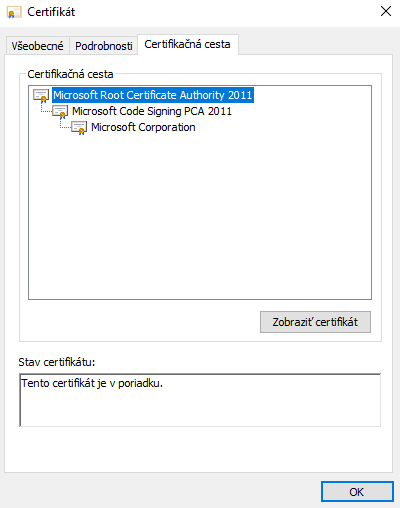Click the Zobraziť certifikát button
This screenshot has width=400, height=508.
(315, 322)
